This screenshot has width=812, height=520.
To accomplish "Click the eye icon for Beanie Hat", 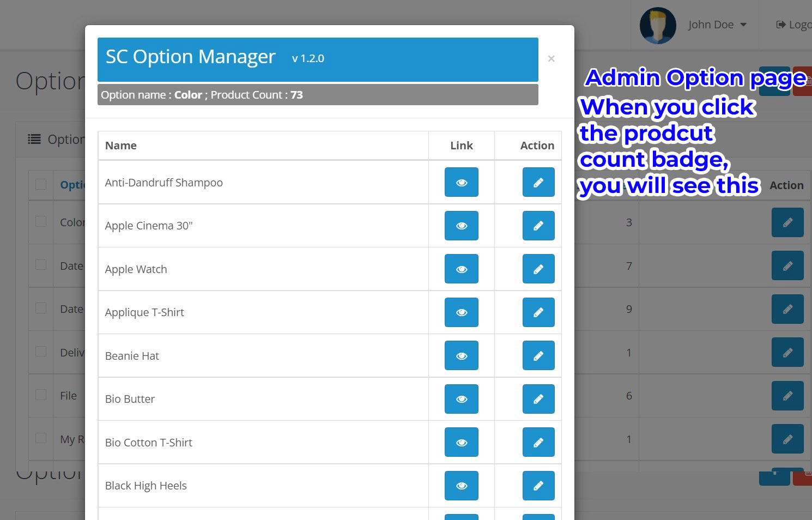I will (x=461, y=355).
